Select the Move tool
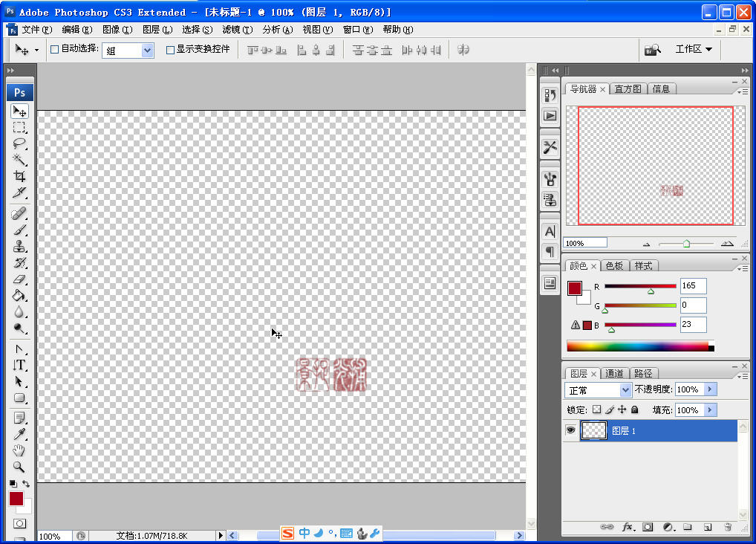This screenshot has width=756, height=544. [19, 111]
